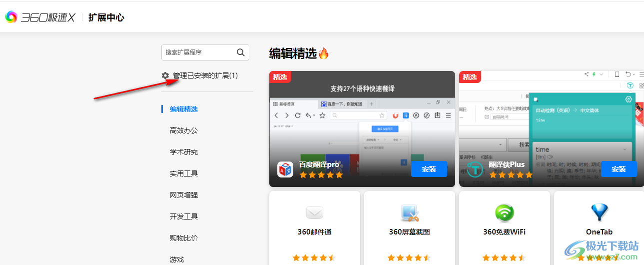
Task: Click the 百度翻译pro app icon
Action: pyautogui.click(x=285, y=169)
